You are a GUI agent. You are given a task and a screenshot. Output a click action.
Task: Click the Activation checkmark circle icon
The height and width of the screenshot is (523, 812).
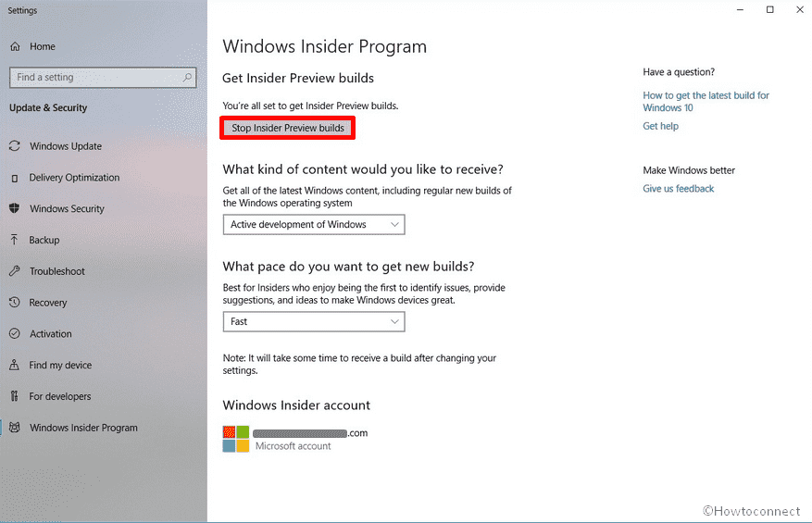point(15,333)
